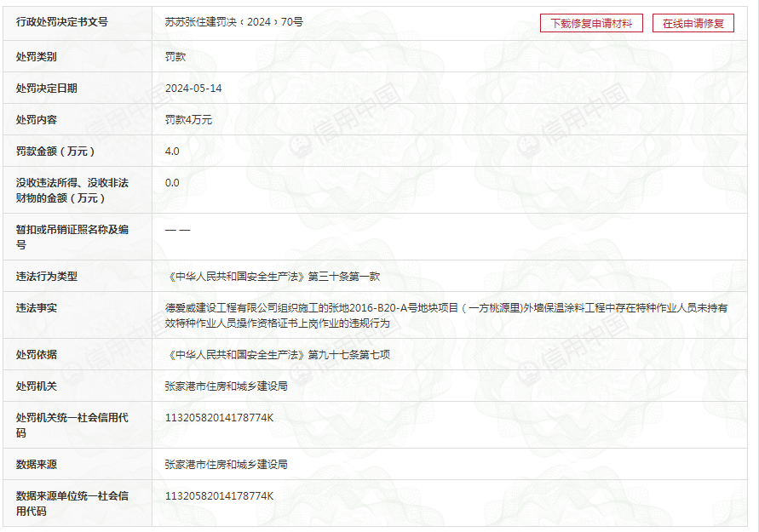Select the 数据来源单位统一社会信用代码 label
Screen dimensions: 759x532
[72, 503]
